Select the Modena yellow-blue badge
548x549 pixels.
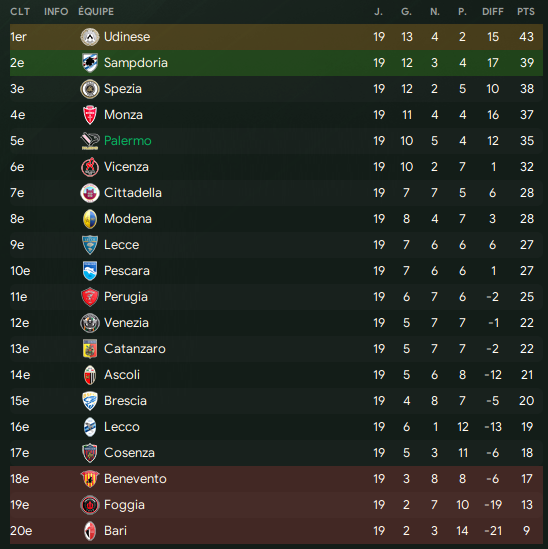coord(90,219)
